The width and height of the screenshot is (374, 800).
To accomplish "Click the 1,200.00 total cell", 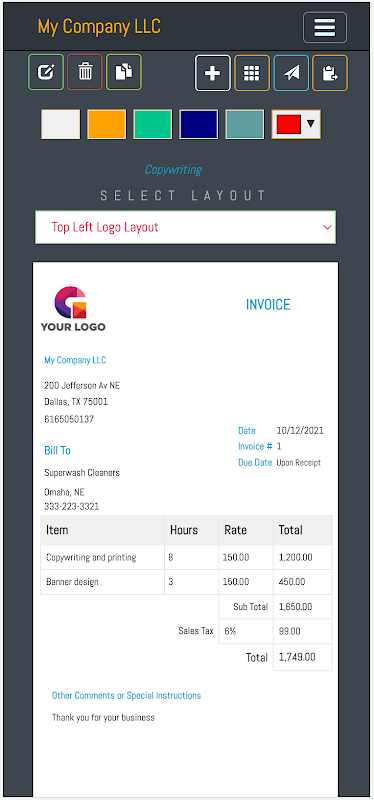I will [x=303, y=557].
